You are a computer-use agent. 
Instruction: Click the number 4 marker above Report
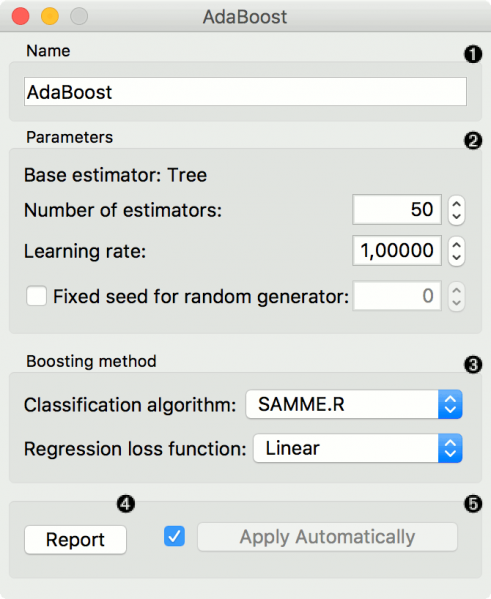[126, 504]
